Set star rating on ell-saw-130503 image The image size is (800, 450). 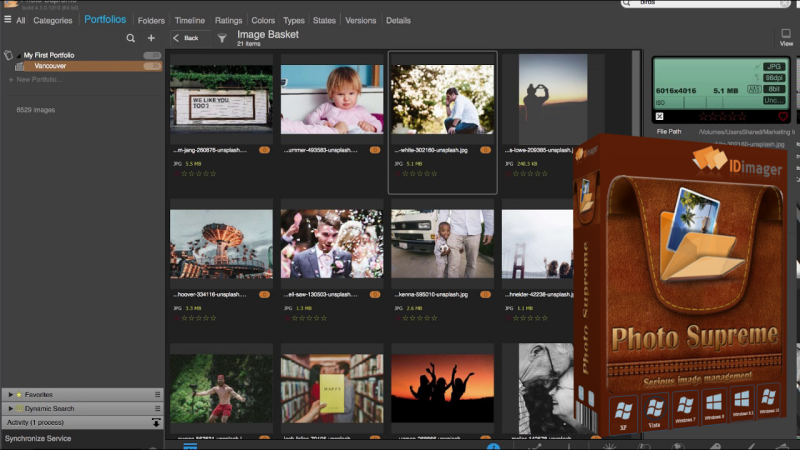pyautogui.click(x=310, y=318)
